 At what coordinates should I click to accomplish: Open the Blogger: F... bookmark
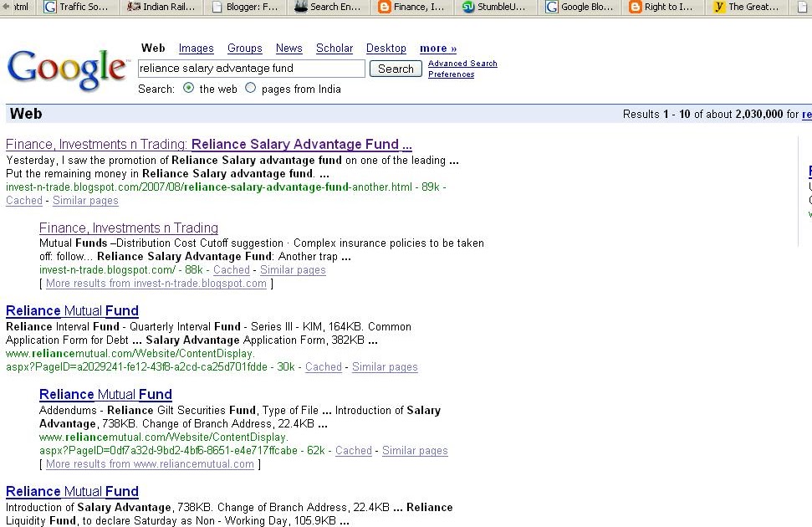246,8
